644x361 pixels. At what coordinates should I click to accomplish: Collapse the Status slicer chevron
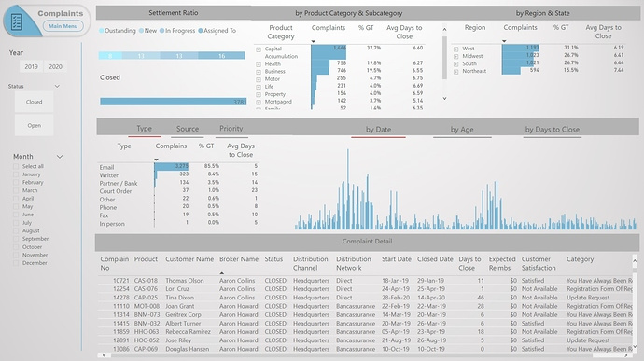(x=57, y=86)
